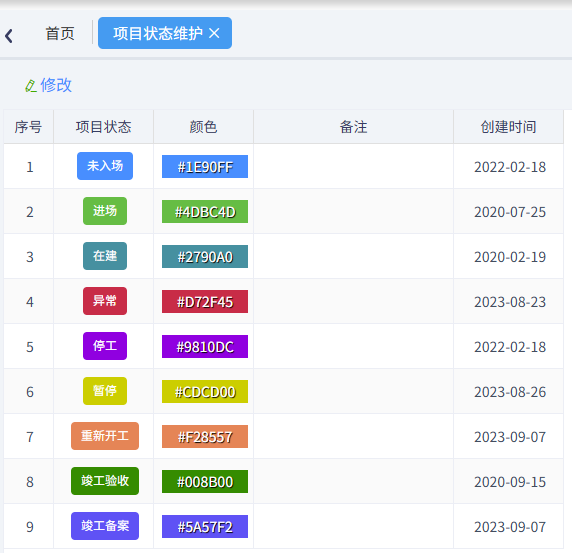Viewport: 572px width, 553px height.
Task: Click the #1E90FF blue color swatch
Action: click(x=205, y=167)
